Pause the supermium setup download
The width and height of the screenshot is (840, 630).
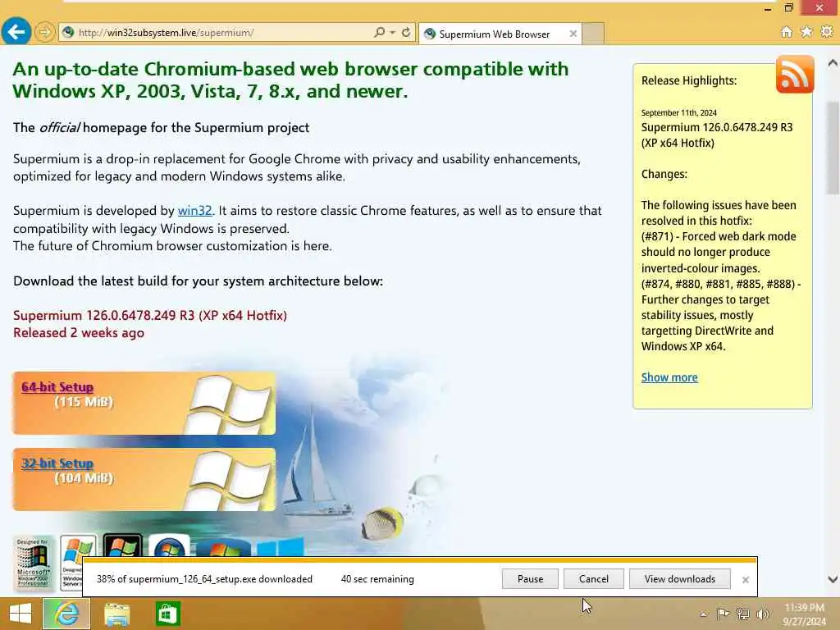pyautogui.click(x=530, y=578)
